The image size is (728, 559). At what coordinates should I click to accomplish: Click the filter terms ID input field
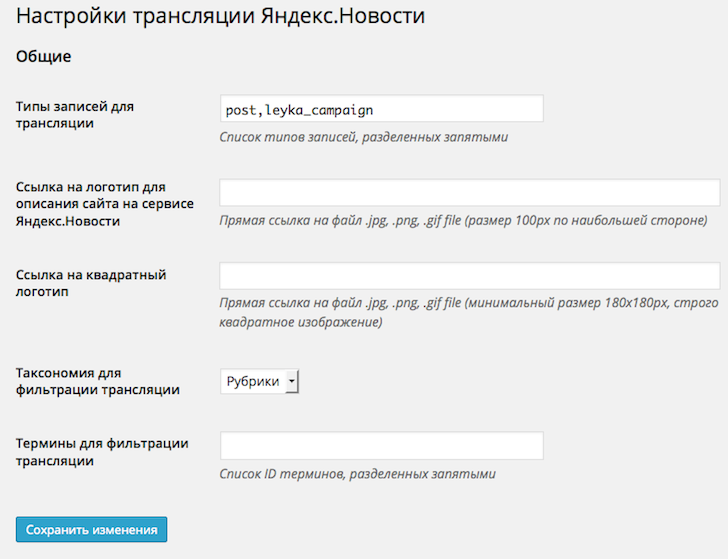coord(382,446)
